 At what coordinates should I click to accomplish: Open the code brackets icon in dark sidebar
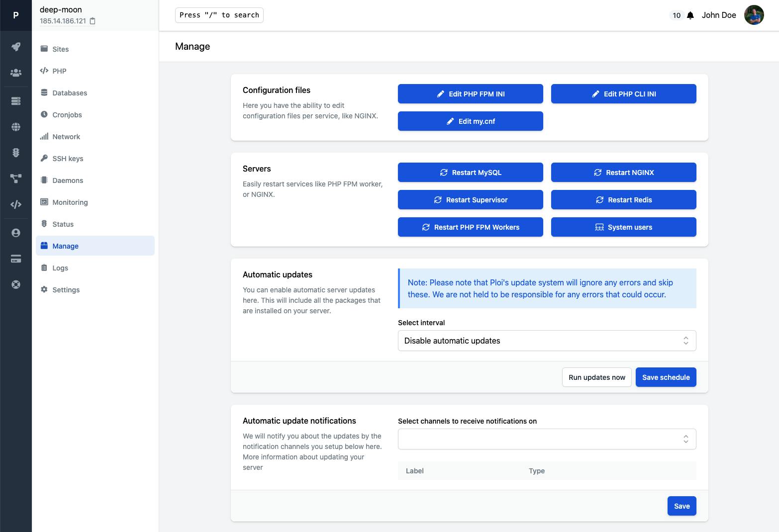tap(16, 204)
